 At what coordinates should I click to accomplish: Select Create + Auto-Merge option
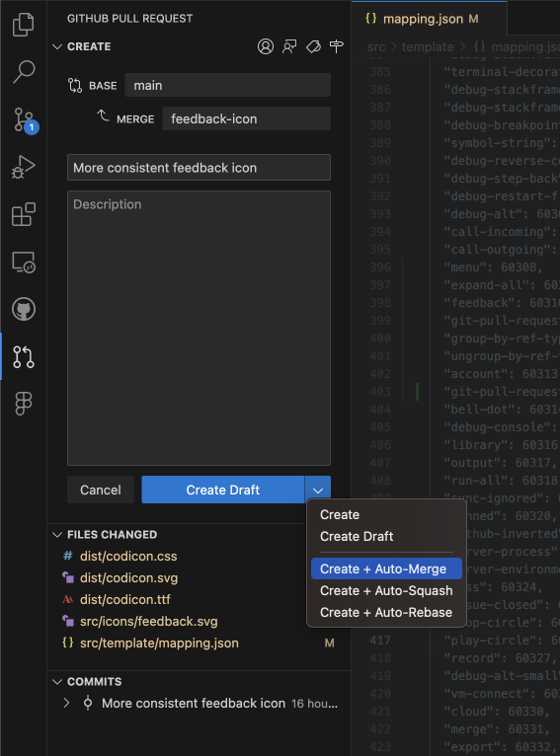click(386, 568)
